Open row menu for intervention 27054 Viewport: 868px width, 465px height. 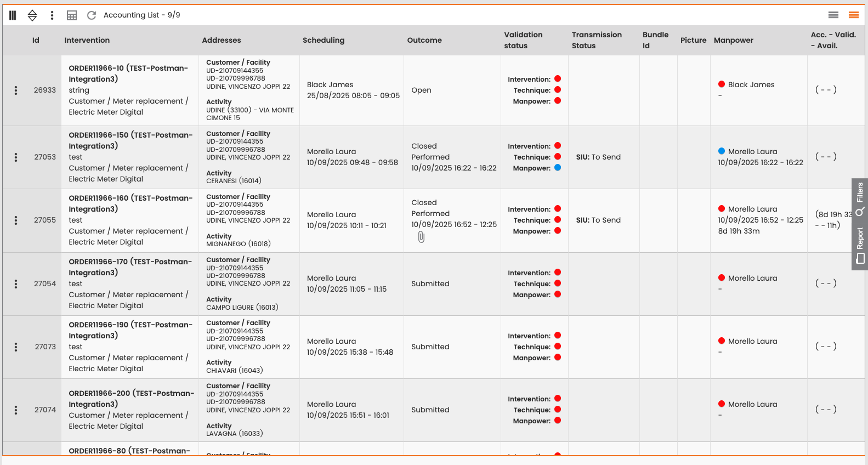(16, 284)
